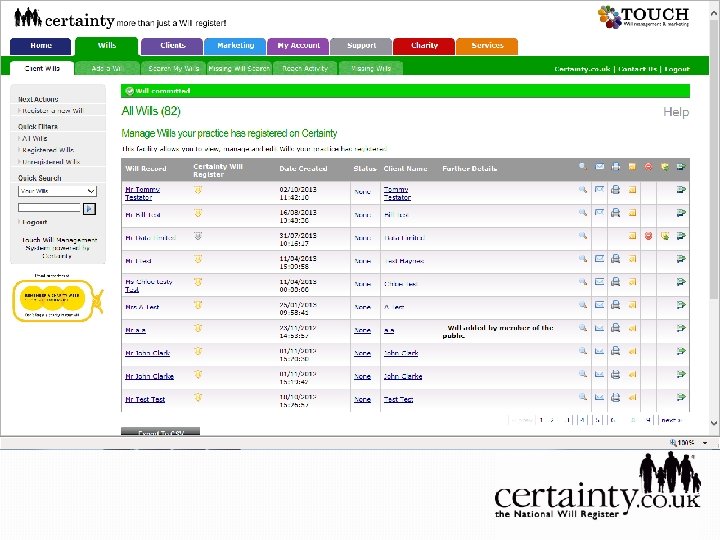Image resolution: width=720 pixels, height=540 pixels.
Task: Open client name link Test Test
Action: pyautogui.click(x=399, y=399)
